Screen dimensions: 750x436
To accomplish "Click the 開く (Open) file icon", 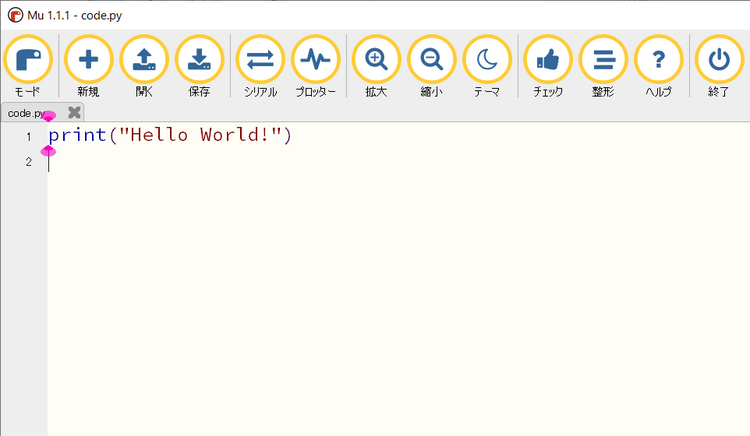I will [144, 61].
